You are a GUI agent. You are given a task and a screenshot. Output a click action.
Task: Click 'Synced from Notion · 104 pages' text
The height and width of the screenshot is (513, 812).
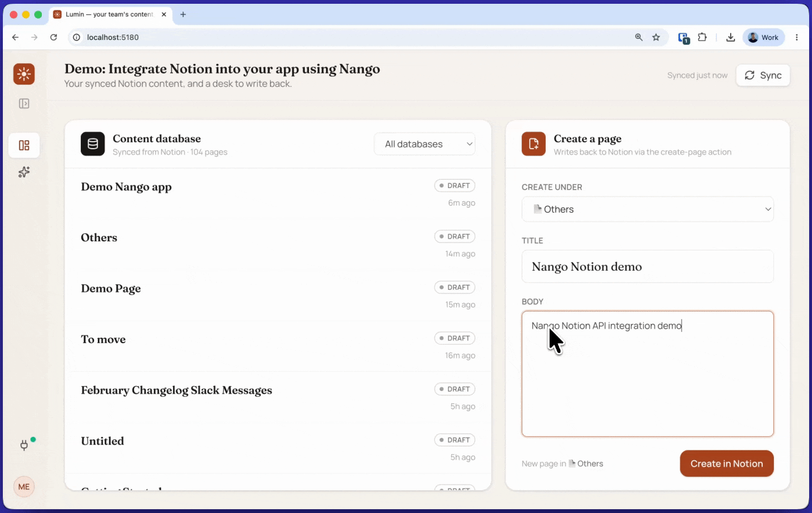coord(170,152)
